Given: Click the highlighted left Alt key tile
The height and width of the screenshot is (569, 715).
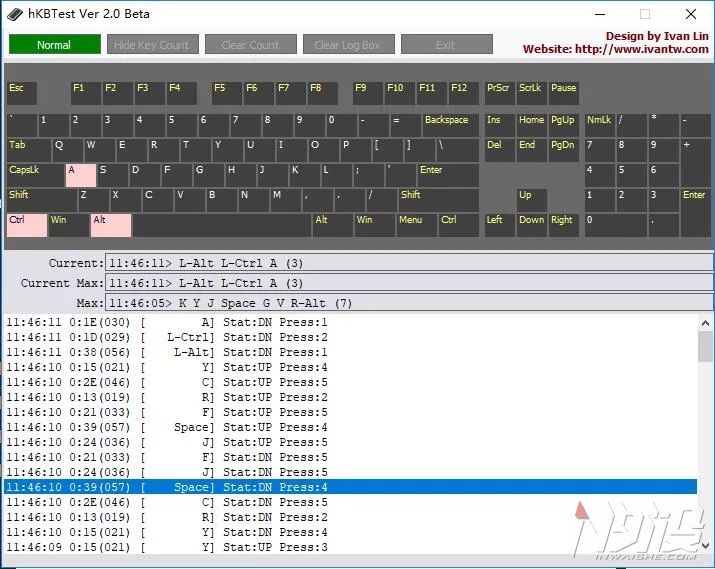Looking at the screenshot, I should pos(111,225).
